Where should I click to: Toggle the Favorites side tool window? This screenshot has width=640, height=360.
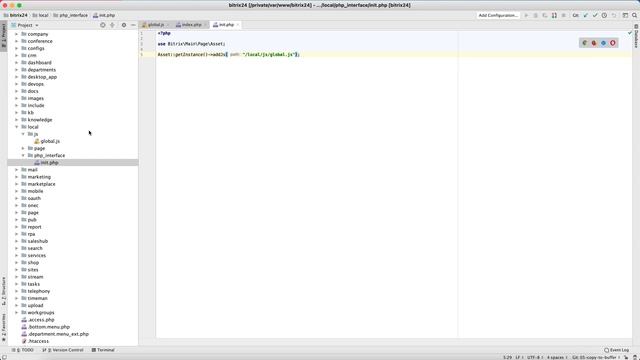pyautogui.click(x=4, y=327)
